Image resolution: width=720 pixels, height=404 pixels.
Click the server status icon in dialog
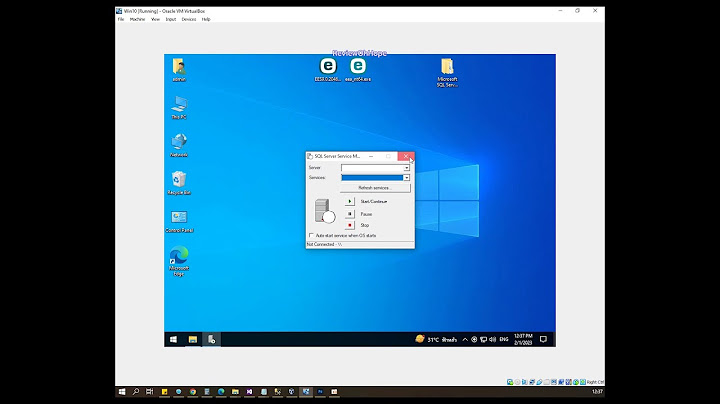(325, 211)
